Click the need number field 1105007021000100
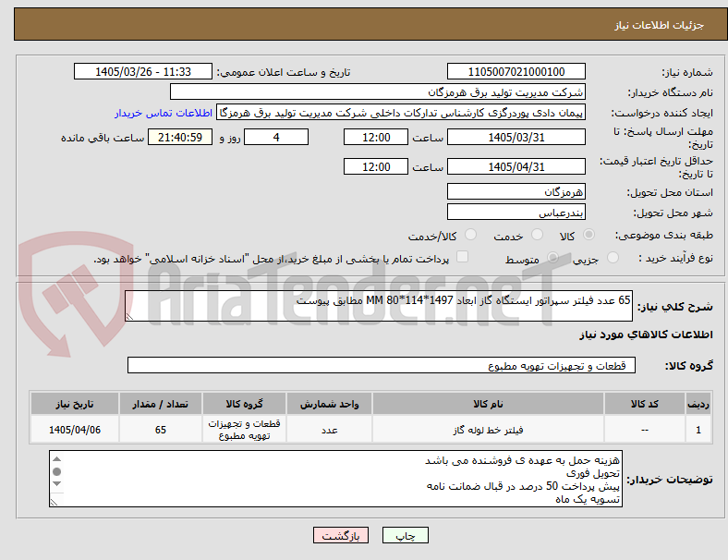 tap(516, 72)
